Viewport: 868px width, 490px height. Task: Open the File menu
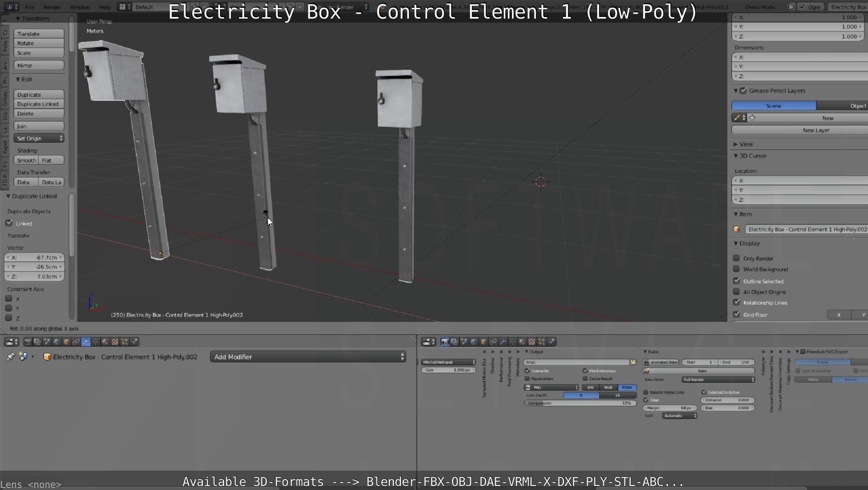click(x=29, y=7)
